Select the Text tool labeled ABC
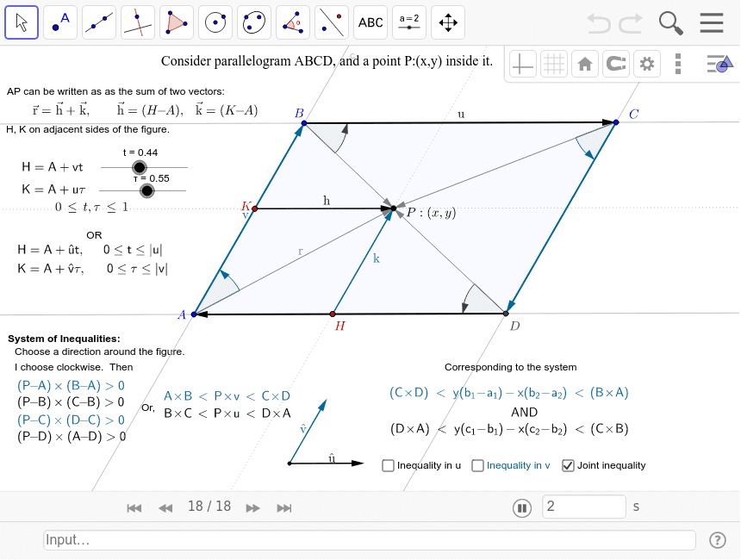741x560 pixels. 370,22
